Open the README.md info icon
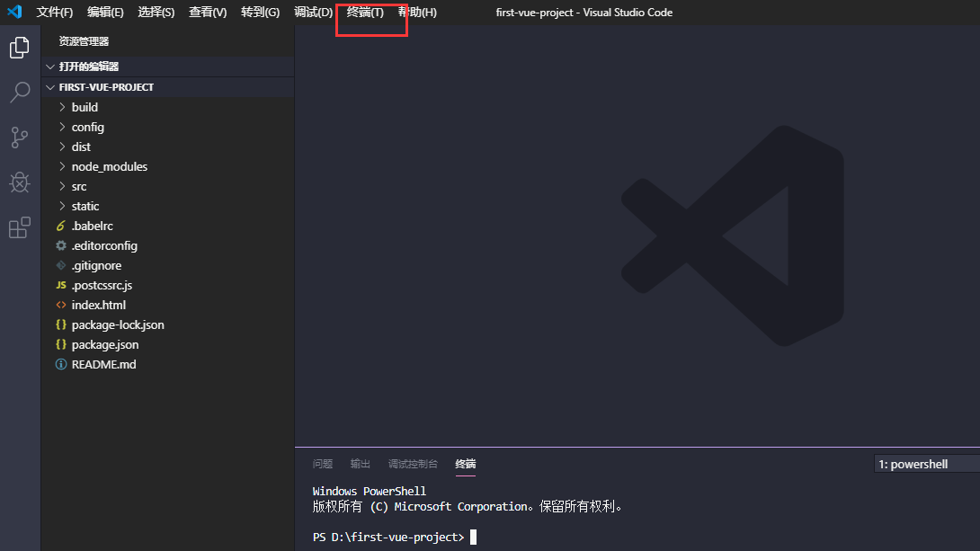 tap(60, 364)
